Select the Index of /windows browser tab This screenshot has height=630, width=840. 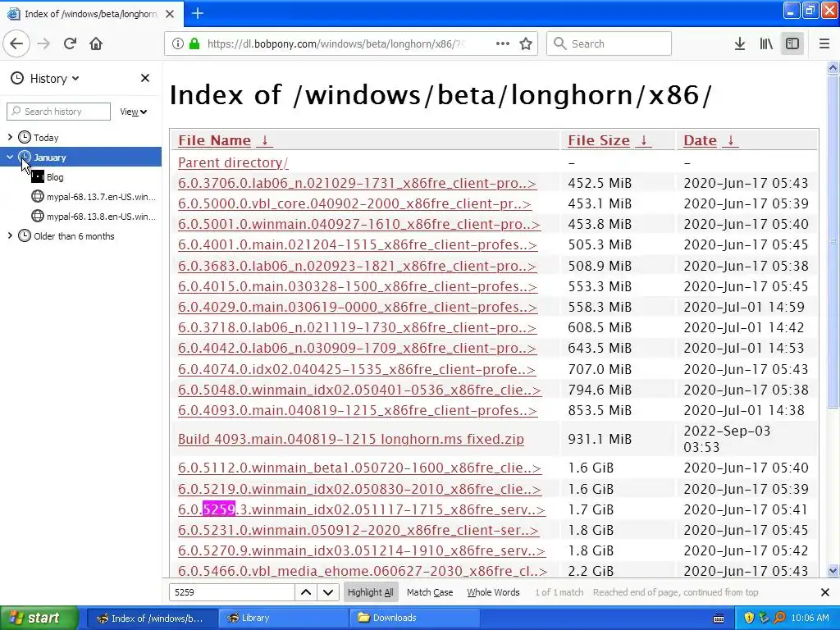(92, 14)
